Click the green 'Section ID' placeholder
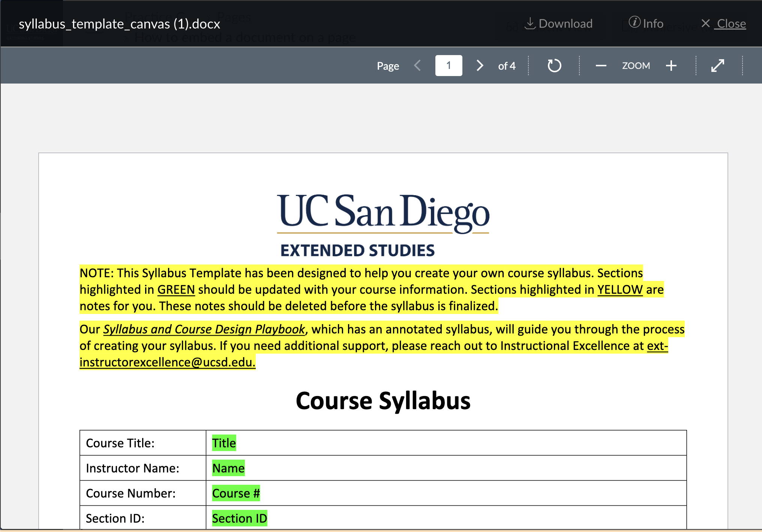Viewport: 762px width, 532px height. [x=240, y=518]
